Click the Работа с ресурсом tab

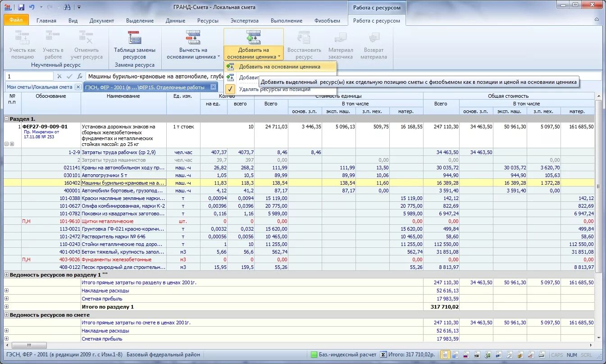377,21
